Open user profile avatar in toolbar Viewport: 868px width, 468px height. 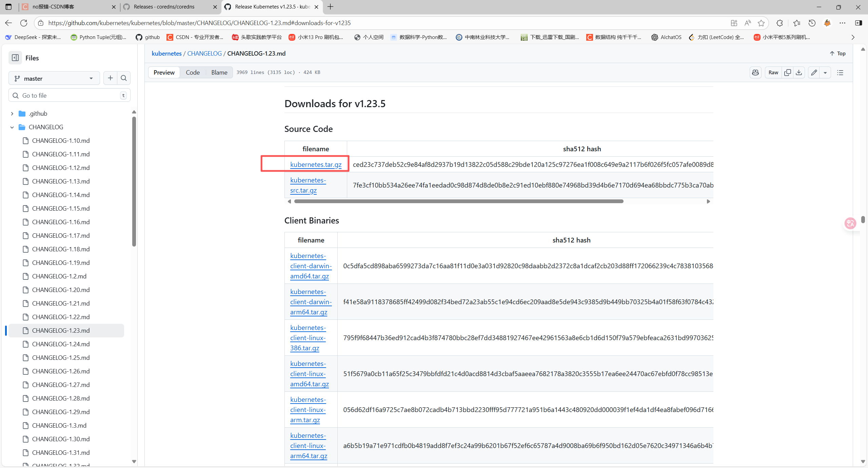coord(827,23)
